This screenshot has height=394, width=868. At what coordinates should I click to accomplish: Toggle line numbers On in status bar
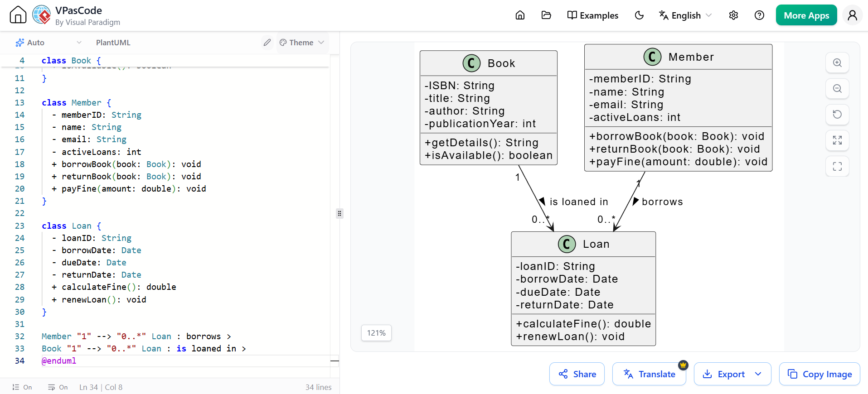coord(22,387)
